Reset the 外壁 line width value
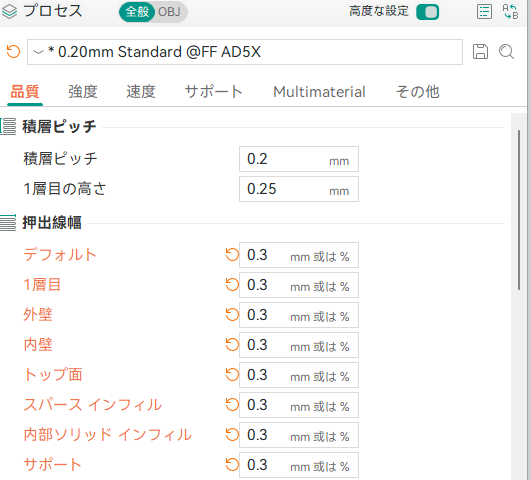531x480 pixels. click(232, 315)
